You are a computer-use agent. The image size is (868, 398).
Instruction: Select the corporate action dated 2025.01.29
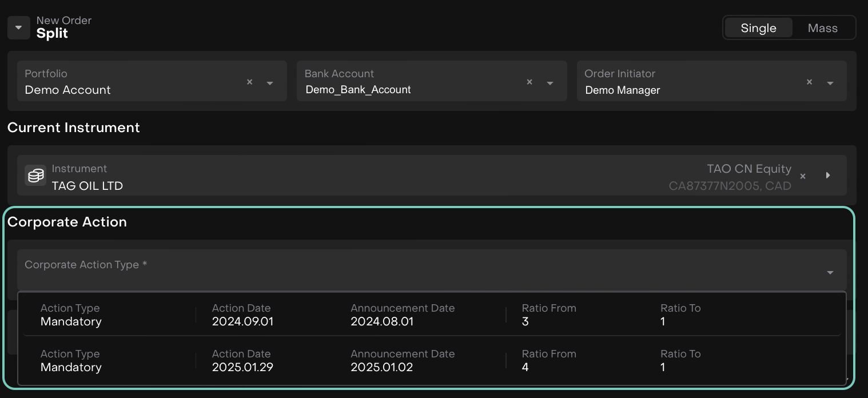click(x=242, y=361)
